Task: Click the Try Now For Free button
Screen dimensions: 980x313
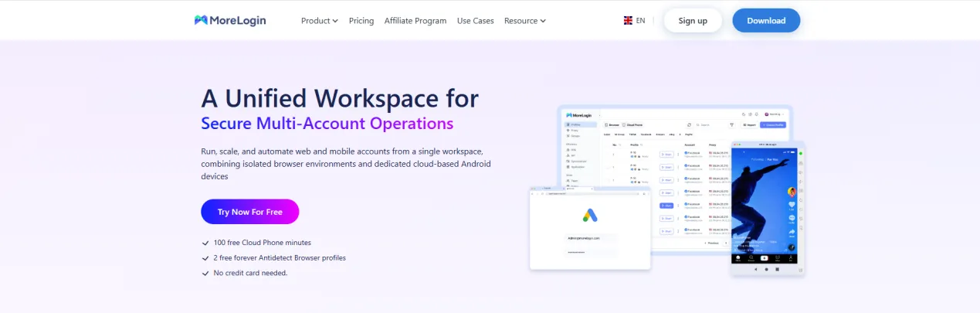Action: 249,212
